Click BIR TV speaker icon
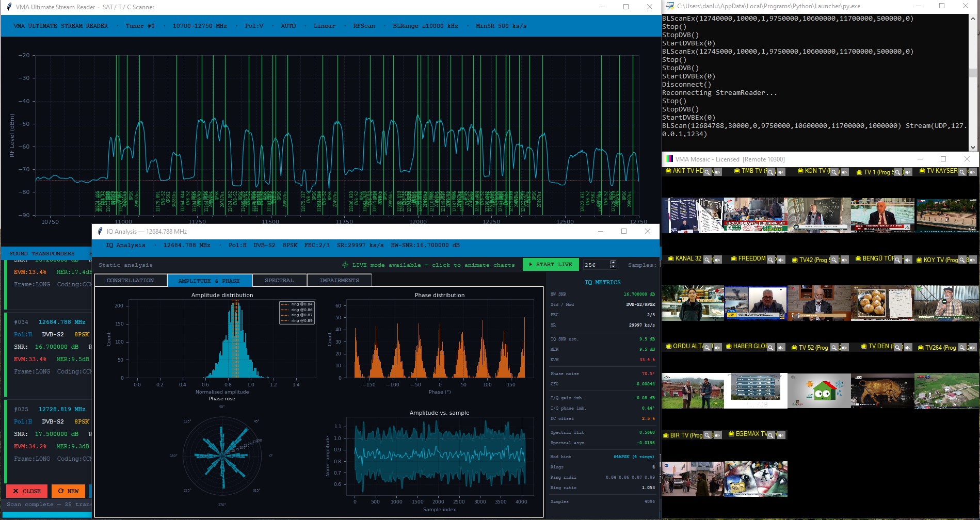Screen dimensions: 980x520 click(717, 435)
